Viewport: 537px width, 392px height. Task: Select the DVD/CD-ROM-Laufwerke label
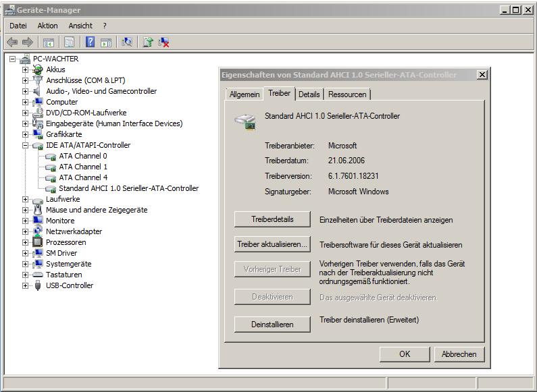tap(86, 113)
